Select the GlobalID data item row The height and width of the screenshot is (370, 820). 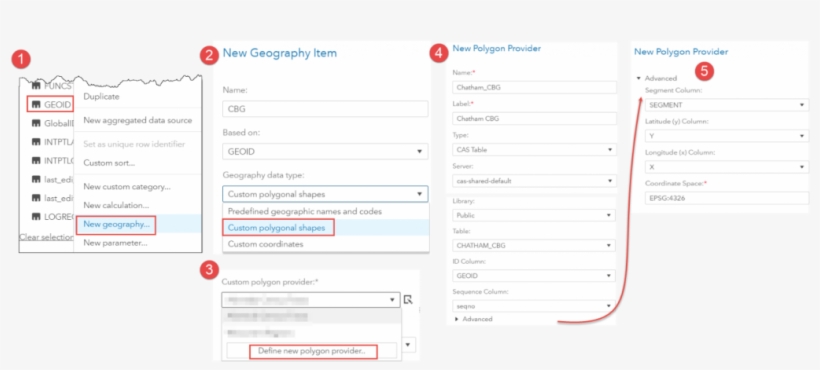pos(51,123)
